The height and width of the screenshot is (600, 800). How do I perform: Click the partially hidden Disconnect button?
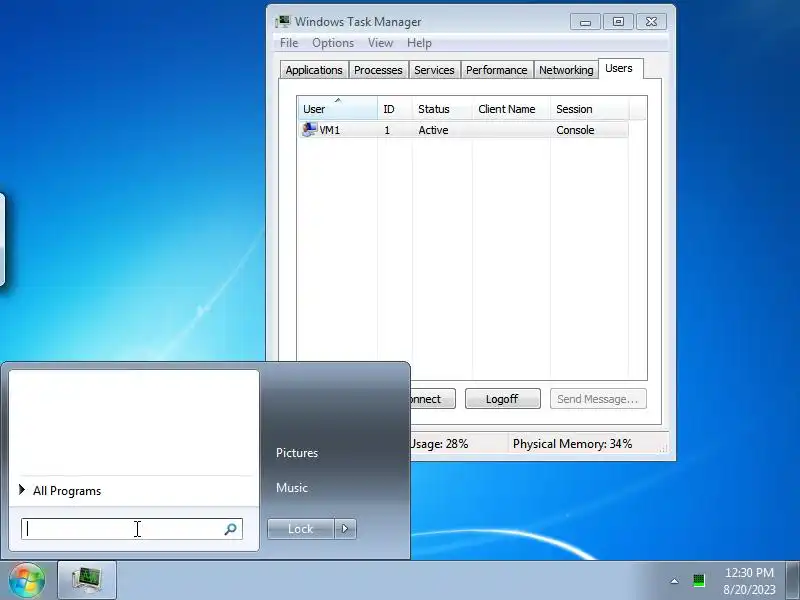432,399
